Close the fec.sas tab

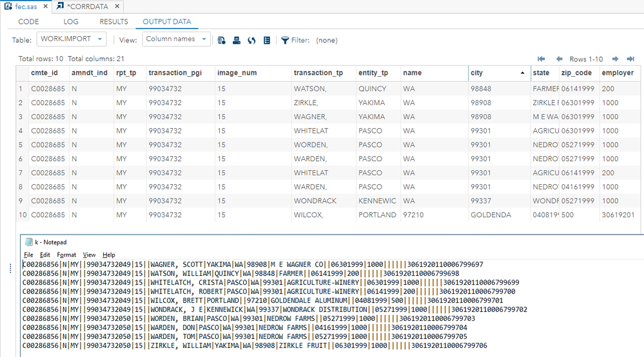(46, 6)
